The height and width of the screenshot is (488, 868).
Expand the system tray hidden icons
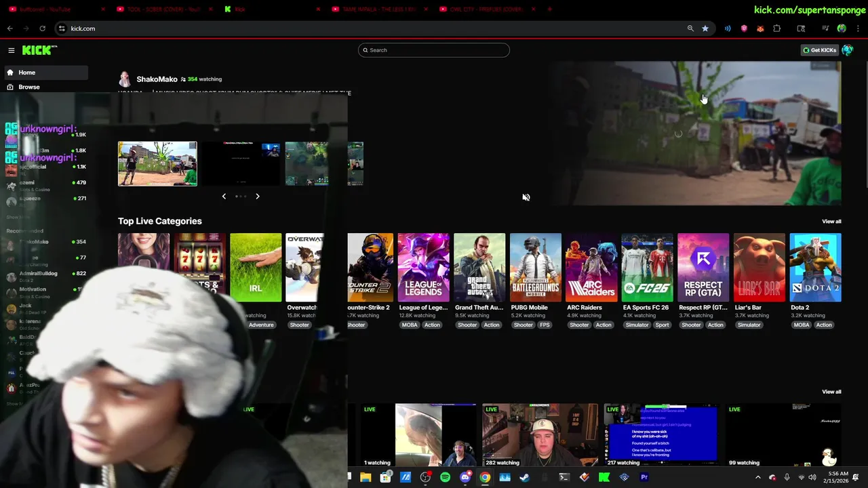pyautogui.click(x=758, y=477)
